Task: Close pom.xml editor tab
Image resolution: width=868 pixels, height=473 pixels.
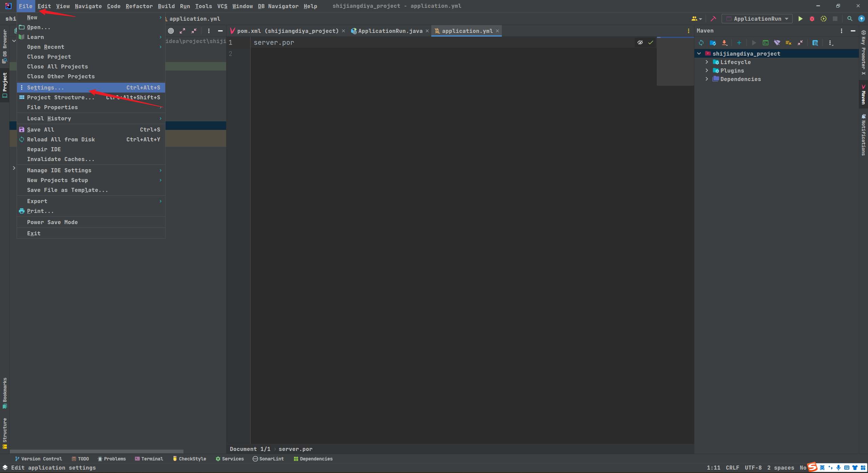Action: coord(343,31)
